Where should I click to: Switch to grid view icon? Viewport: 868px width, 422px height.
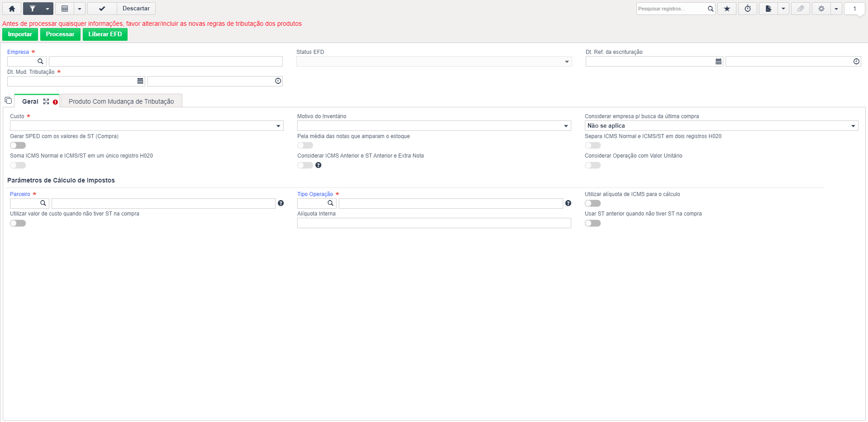tap(65, 9)
